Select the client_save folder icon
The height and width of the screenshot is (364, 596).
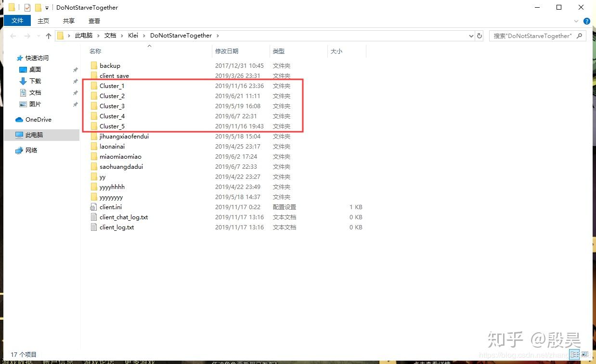94,75
